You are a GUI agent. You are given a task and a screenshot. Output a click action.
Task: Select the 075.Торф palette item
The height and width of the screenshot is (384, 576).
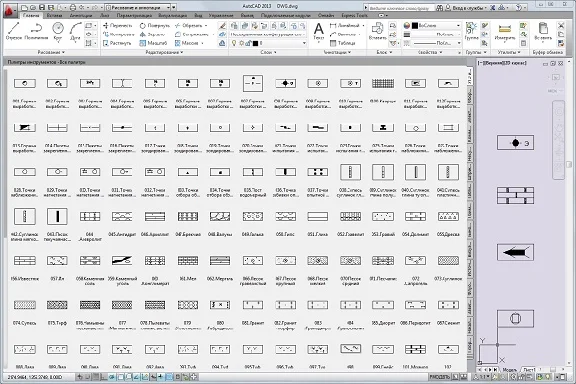coord(57,311)
